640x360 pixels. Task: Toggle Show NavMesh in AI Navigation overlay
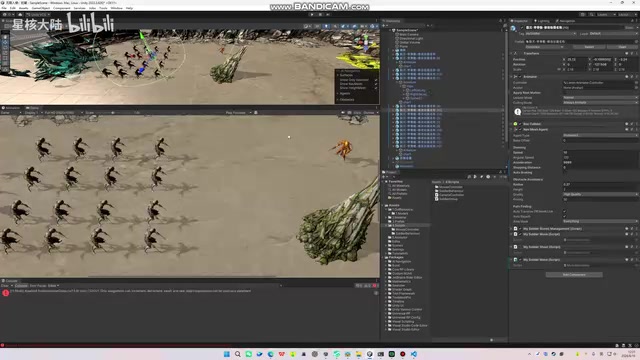pos(376,84)
